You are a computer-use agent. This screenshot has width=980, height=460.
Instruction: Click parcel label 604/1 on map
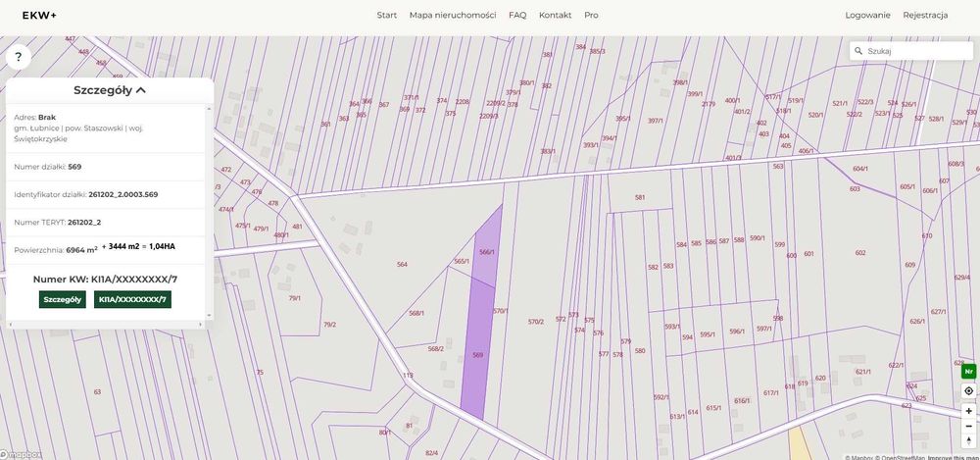pos(860,169)
